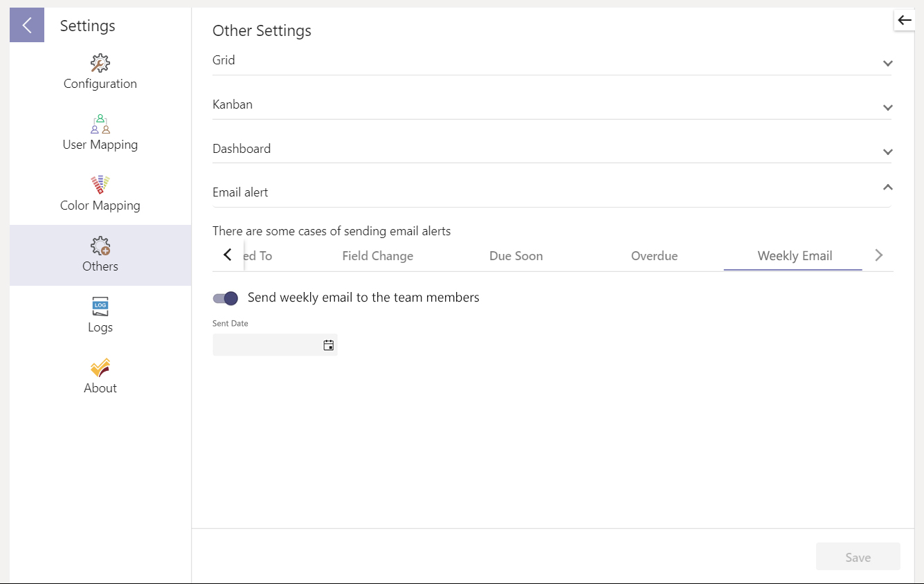Open the Logs file icon
Screen dimensions: 924x584
[100, 307]
